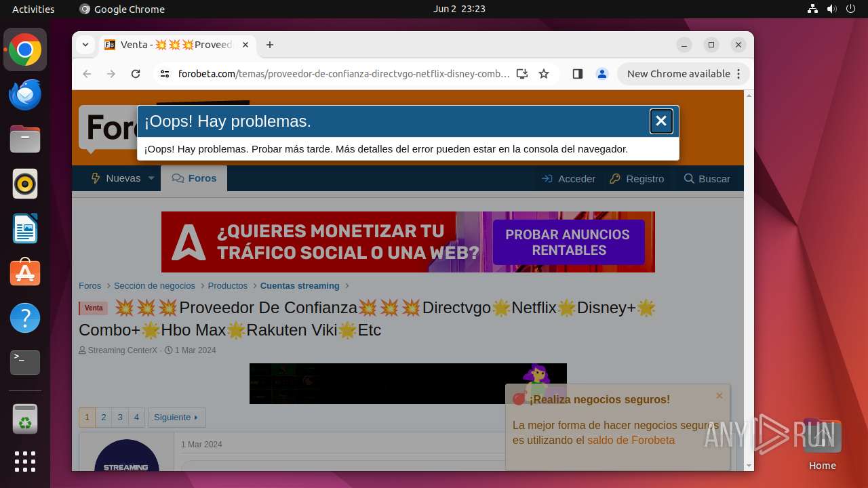Close the Venta Proveedor tab
Viewport: 868px width, 488px height.
point(245,45)
